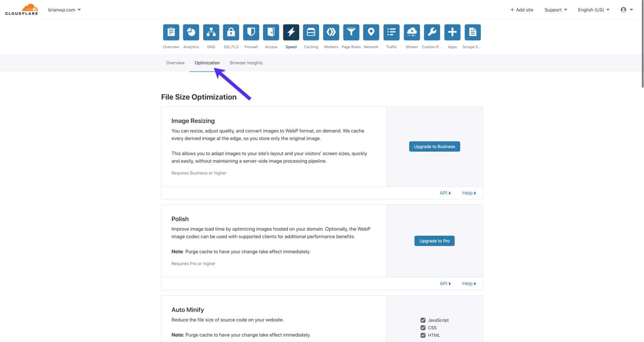Switch to the Overview sub-tab
Image resolution: width=644 pixels, height=342 pixels.
coord(175,63)
